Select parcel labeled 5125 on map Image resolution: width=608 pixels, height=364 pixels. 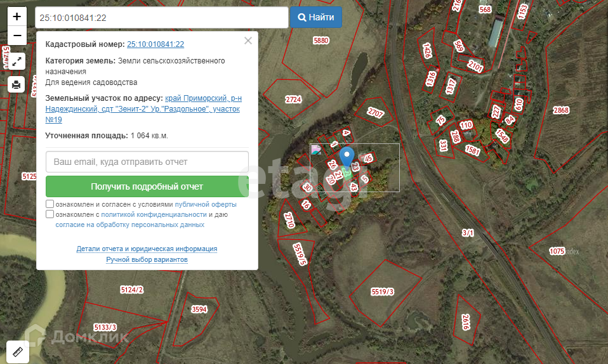[x=29, y=176]
